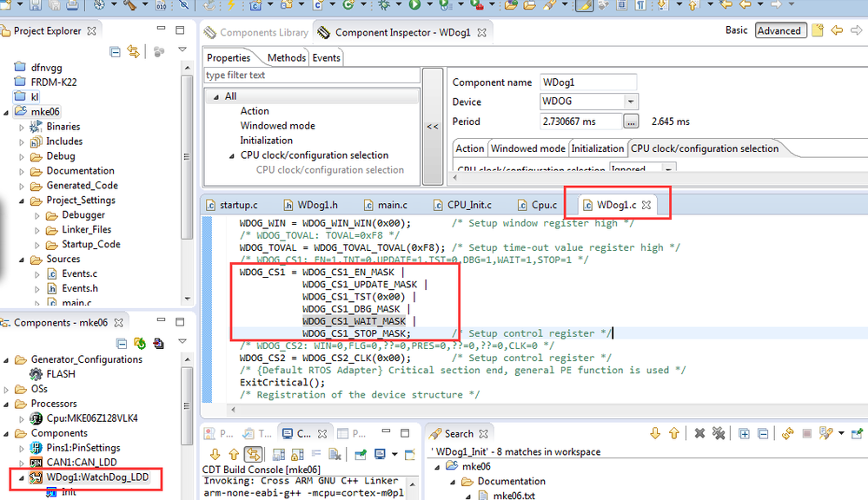868x500 pixels.
Task: Select the FRDM-K22 project
Action: click(x=54, y=82)
